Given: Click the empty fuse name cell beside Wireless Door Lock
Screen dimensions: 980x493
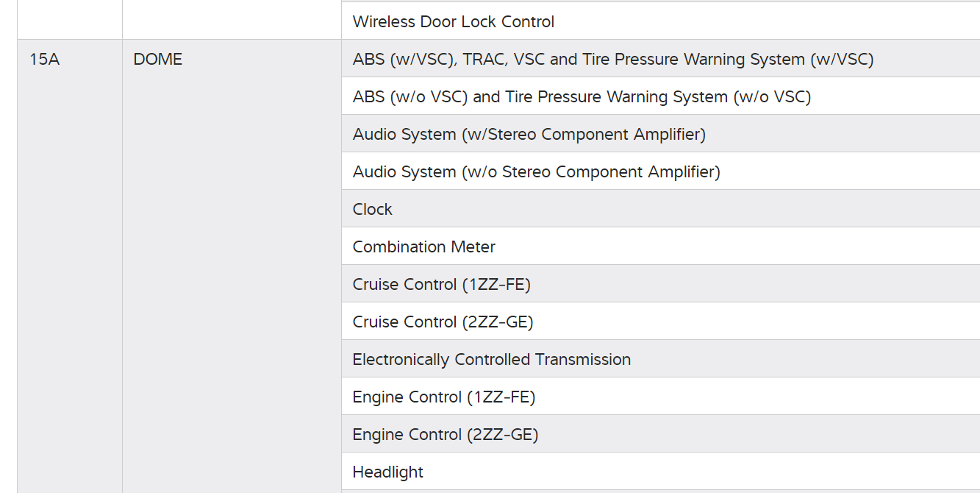Looking at the screenshot, I should [232, 20].
